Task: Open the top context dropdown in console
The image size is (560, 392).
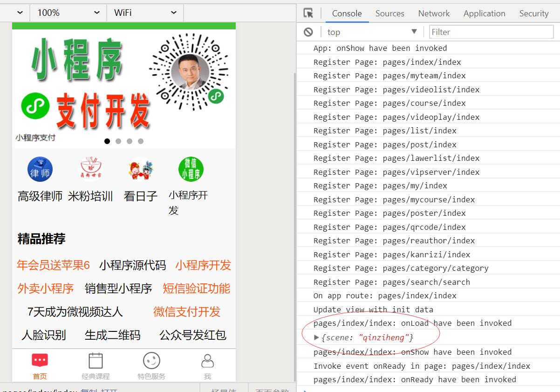Action: point(372,32)
